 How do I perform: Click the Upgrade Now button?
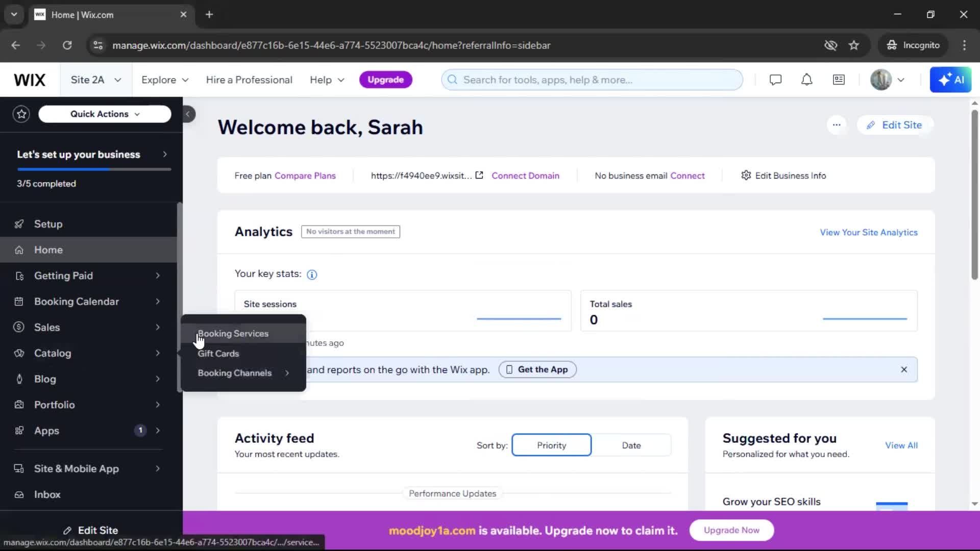pyautogui.click(x=731, y=531)
